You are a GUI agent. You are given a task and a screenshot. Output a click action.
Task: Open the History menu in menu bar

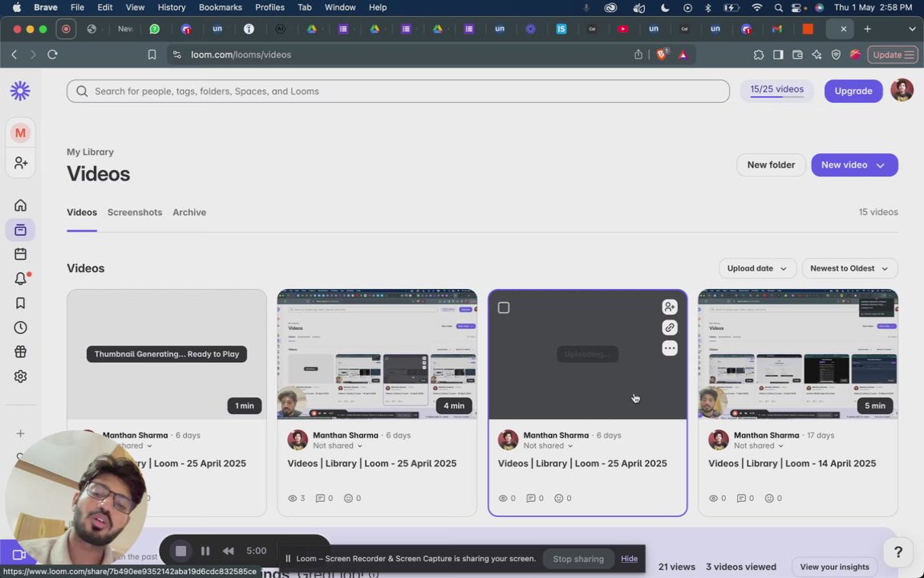(172, 8)
